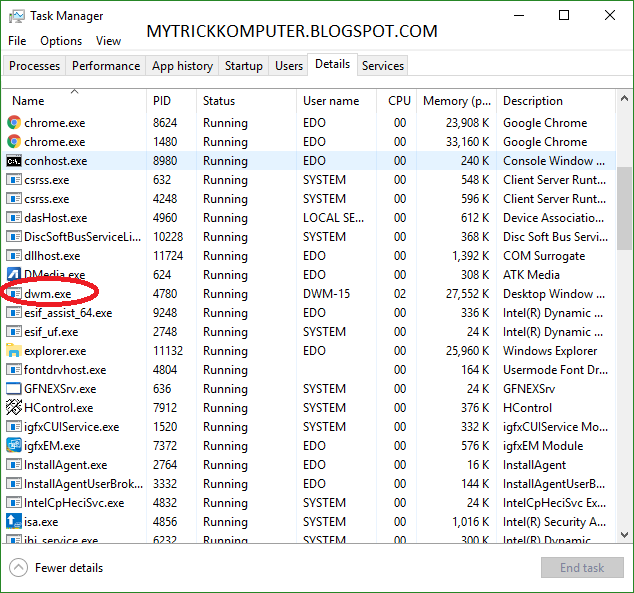Switch to the Startup tab
634x593 pixels.
click(x=243, y=65)
